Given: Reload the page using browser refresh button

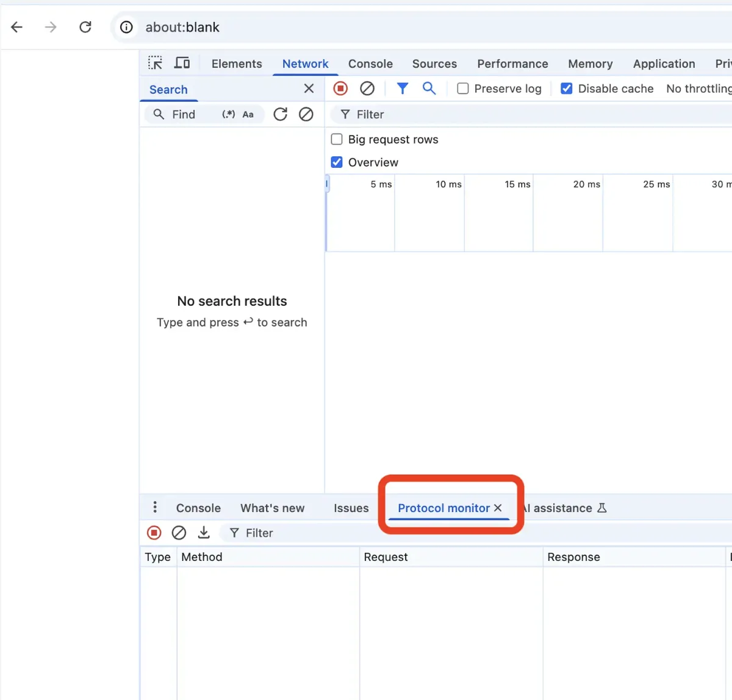Looking at the screenshot, I should pyautogui.click(x=85, y=27).
